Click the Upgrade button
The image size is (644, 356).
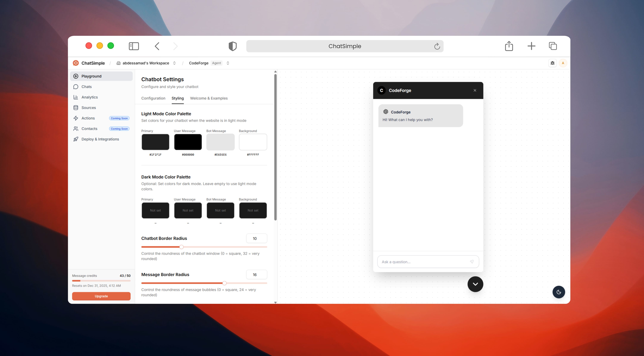(101, 296)
